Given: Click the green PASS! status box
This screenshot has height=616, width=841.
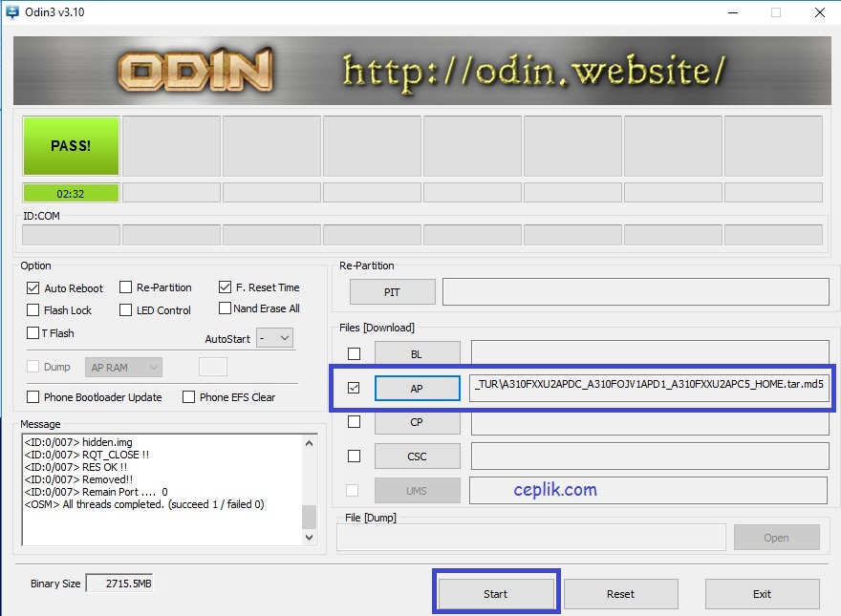Looking at the screenshot, I should [71, 146].
